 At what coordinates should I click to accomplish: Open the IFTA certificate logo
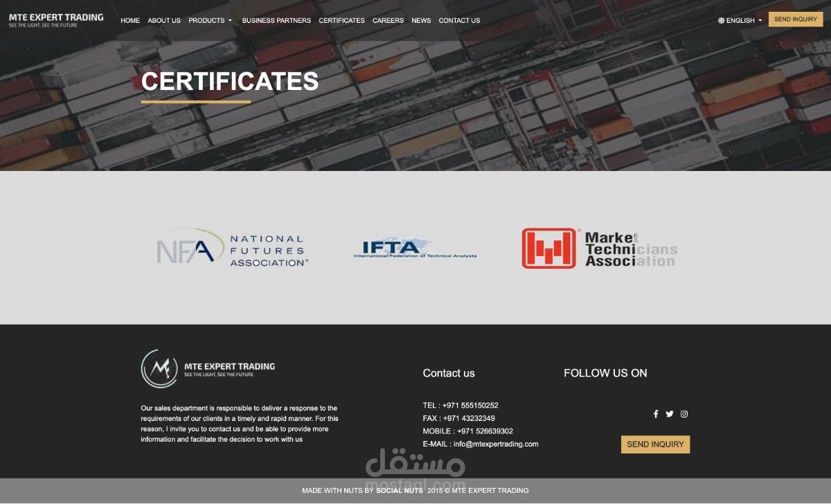415,249
